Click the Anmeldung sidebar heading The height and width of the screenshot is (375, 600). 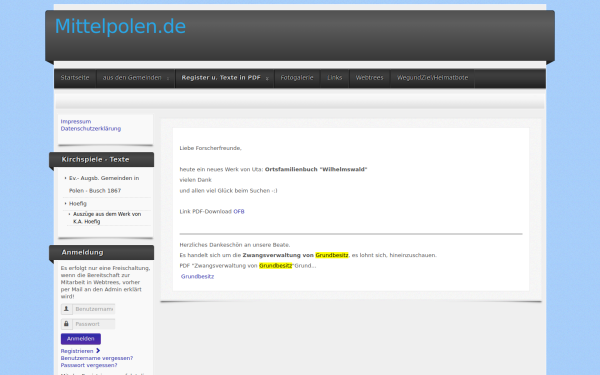tap(82, 253)
